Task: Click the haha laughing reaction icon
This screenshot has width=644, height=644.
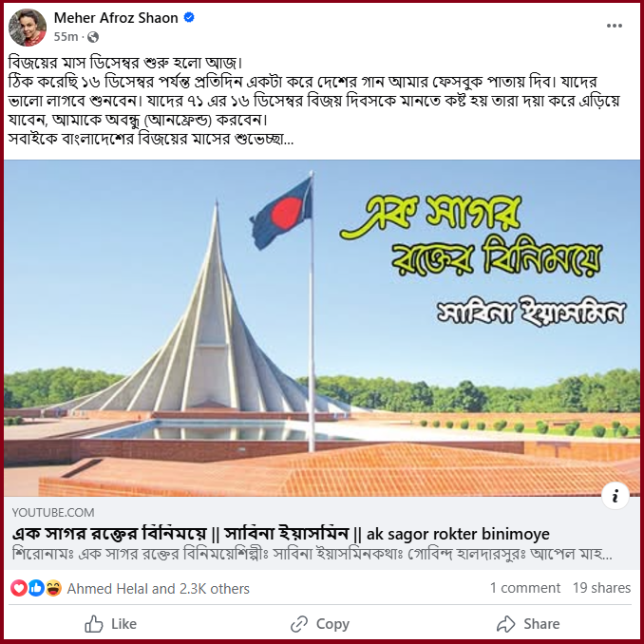Action: (53, 588)
